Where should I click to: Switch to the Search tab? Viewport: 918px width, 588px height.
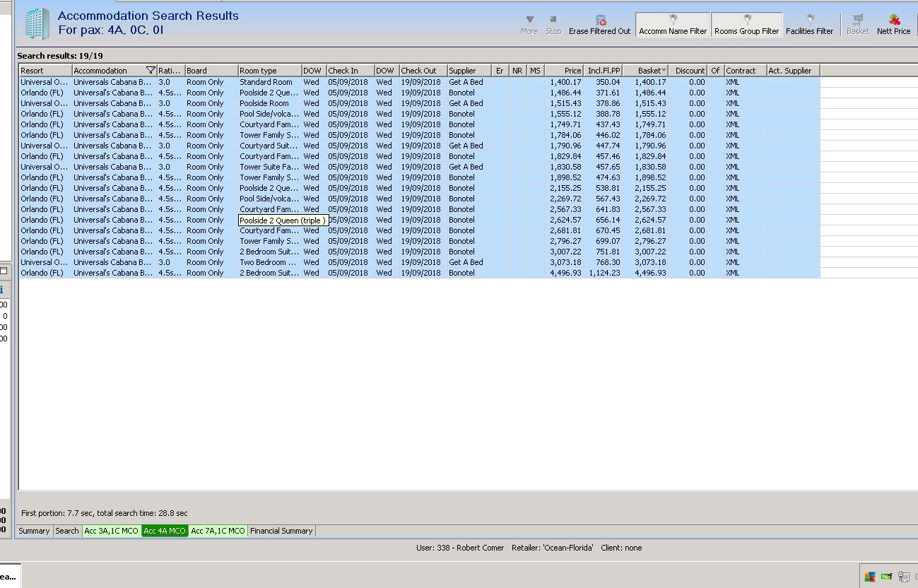[67, 531]
